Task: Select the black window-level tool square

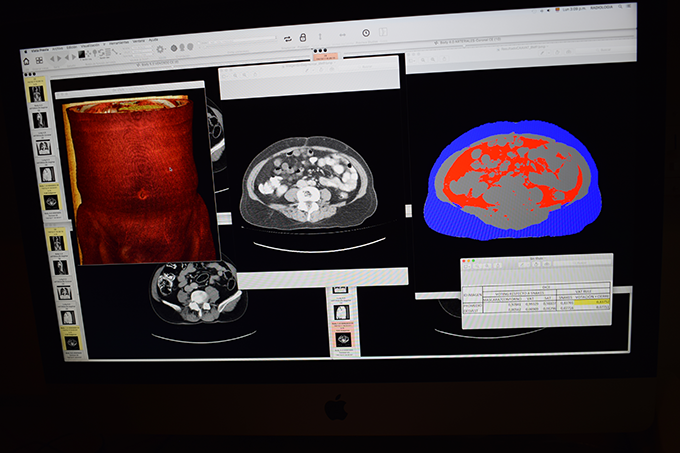Action: [x=82, y=54]
